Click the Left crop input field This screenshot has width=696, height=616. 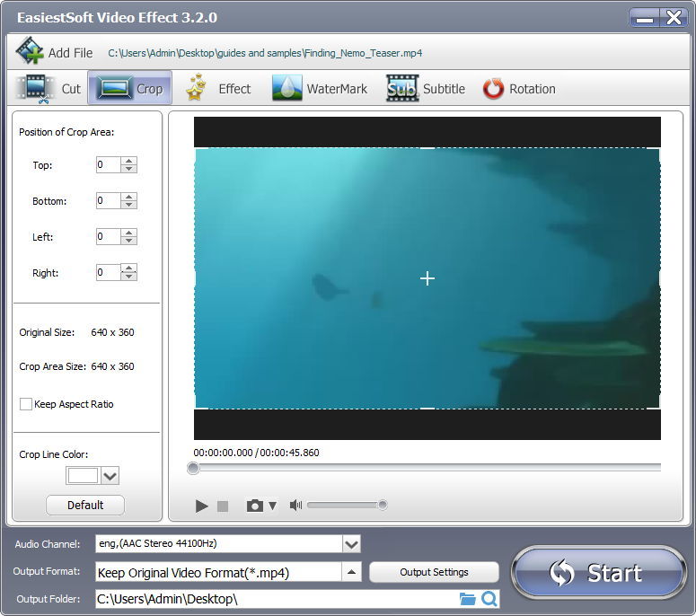point(109,236)
